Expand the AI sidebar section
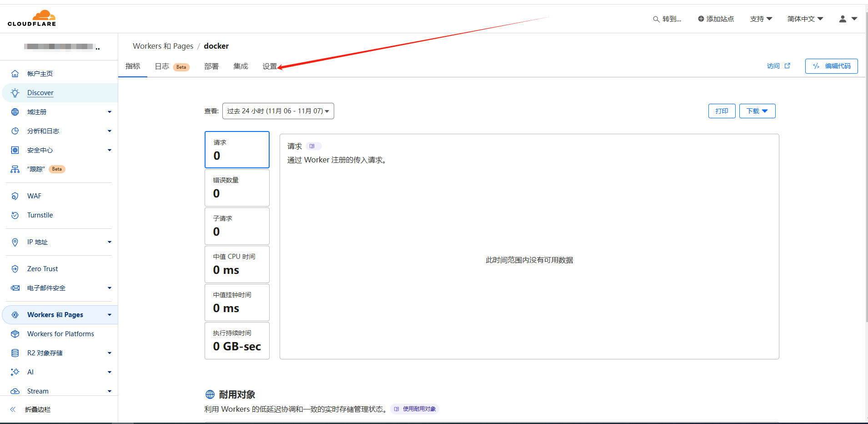 coord(110,372)
